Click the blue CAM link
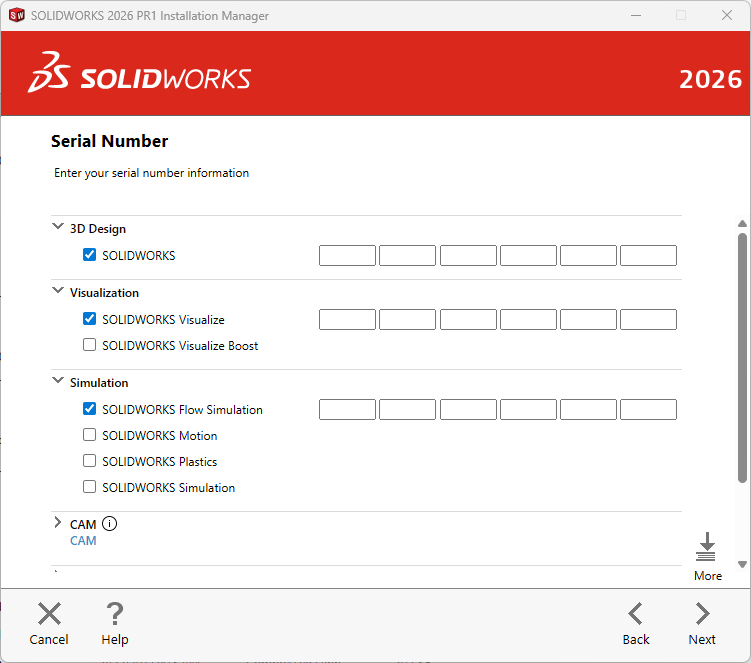This screenshot has width=751, height=663. pos(83,541)
